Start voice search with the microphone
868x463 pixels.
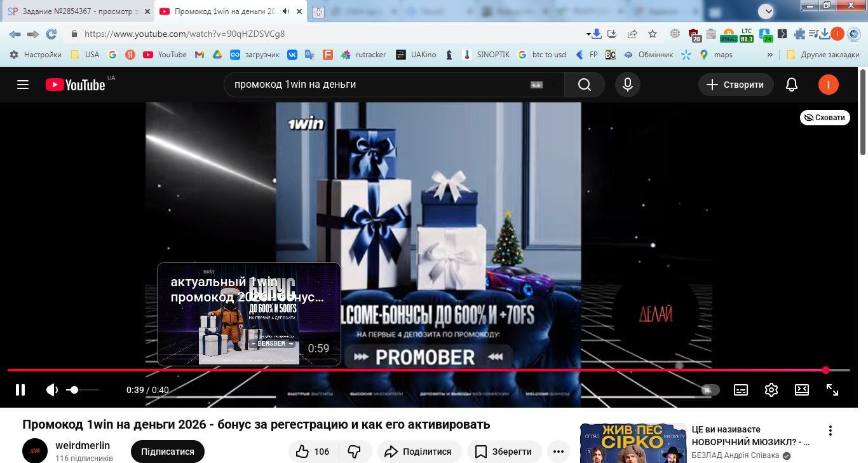[628, 85]
